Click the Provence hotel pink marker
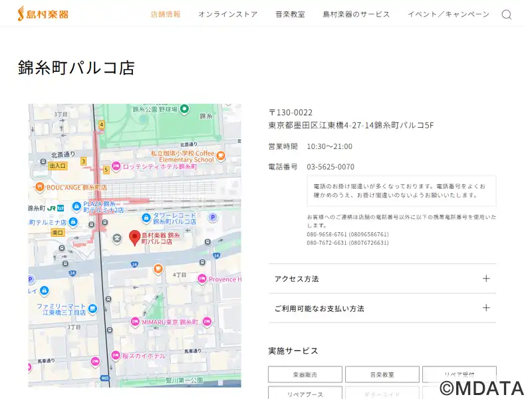The width and height of the screenshot is (532, 399). click(202, 279)
